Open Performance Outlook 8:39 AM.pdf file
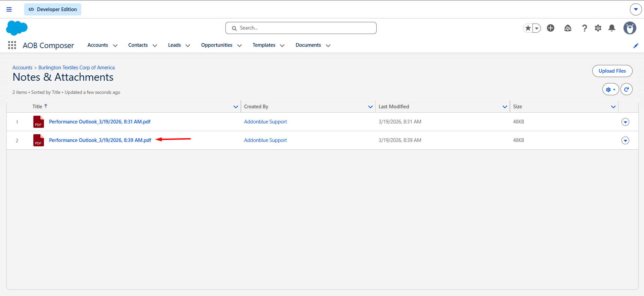The image size is (644, 296). point(100,140)
